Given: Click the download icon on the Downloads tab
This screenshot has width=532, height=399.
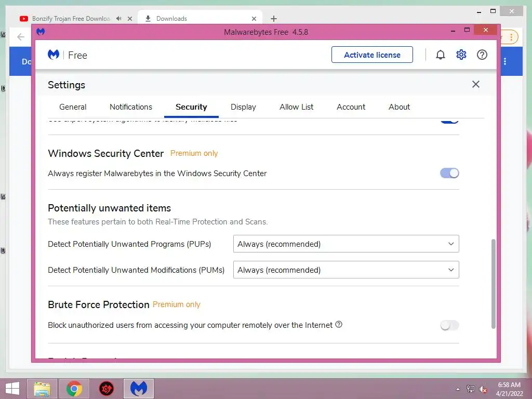Looking at the screenshot, I should (x=148, y=19).
